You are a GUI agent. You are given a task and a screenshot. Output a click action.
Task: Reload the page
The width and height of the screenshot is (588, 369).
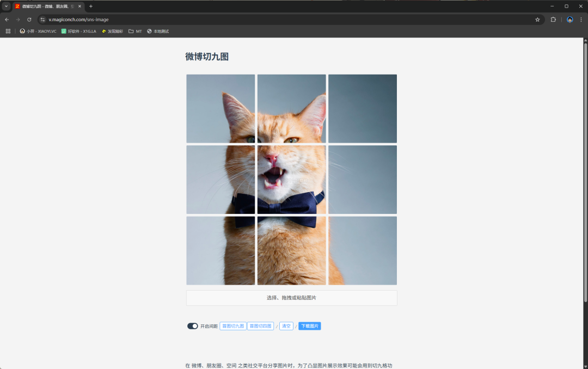tap(29, 20)
